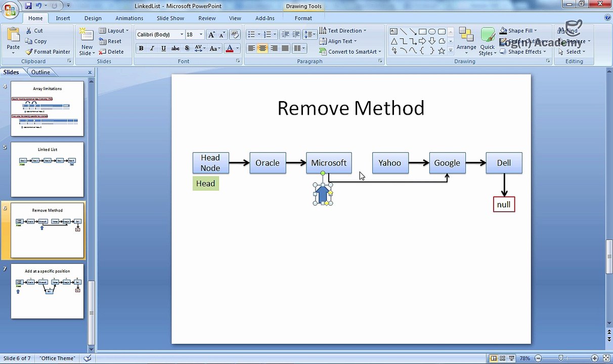
Task: Open the Animations tab
Action: pos(129,18)
